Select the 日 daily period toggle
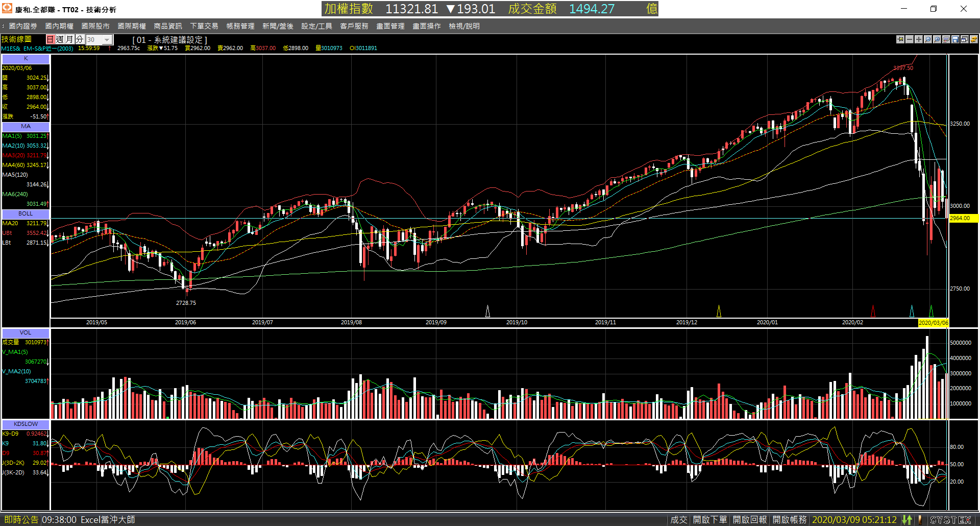 coord(50,39)
